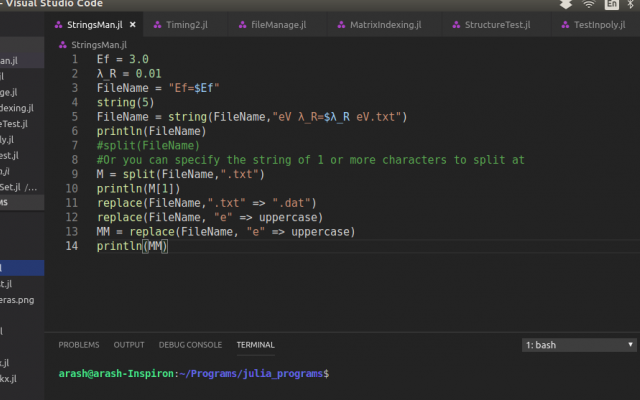Click the 'string(5)' code on line 4
Image resolution: width=640 pixels, height=400 pixels.
click(126, 102)
